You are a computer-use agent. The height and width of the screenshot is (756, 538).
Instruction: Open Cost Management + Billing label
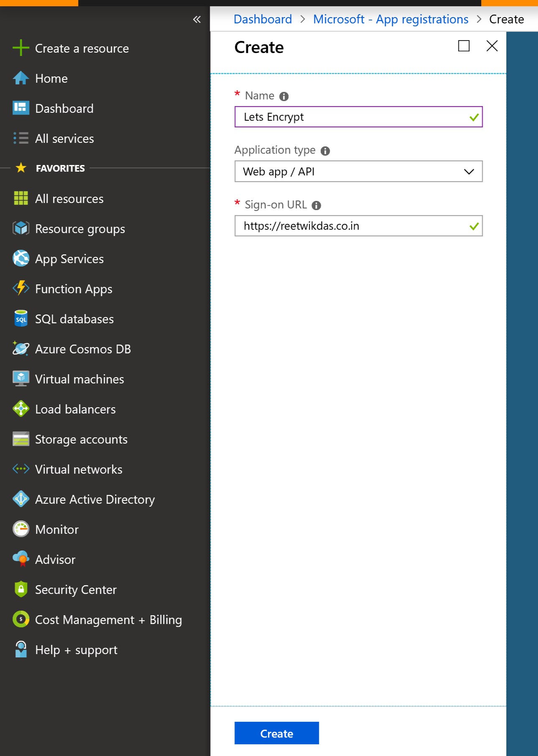pos(109,620)
